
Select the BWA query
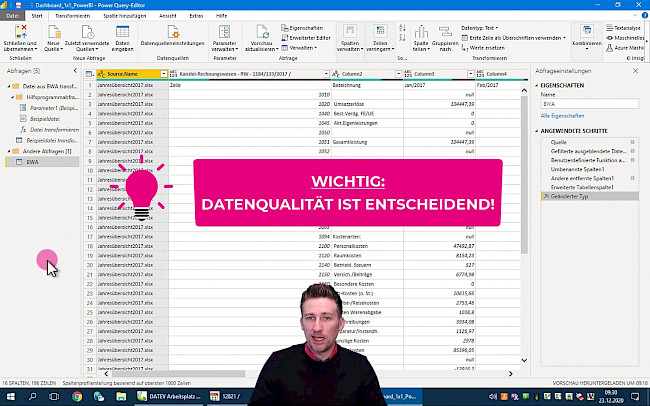(42, 162)
